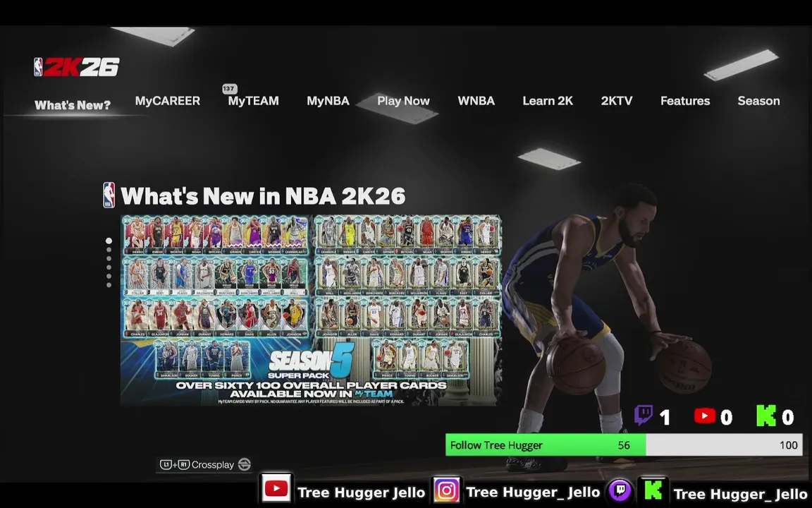Open the Learn 2K tab
The image size is (812, 508).
point(548,101)
